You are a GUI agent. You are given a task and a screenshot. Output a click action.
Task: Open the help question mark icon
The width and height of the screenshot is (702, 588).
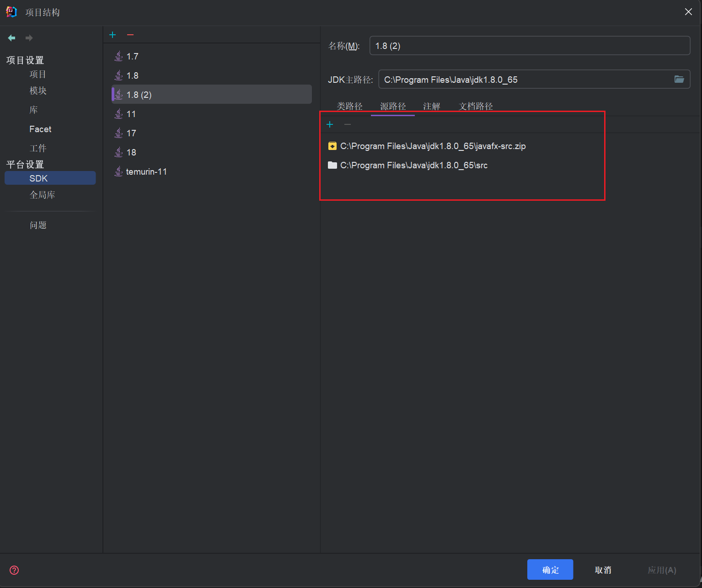click(x=14, y=570)
